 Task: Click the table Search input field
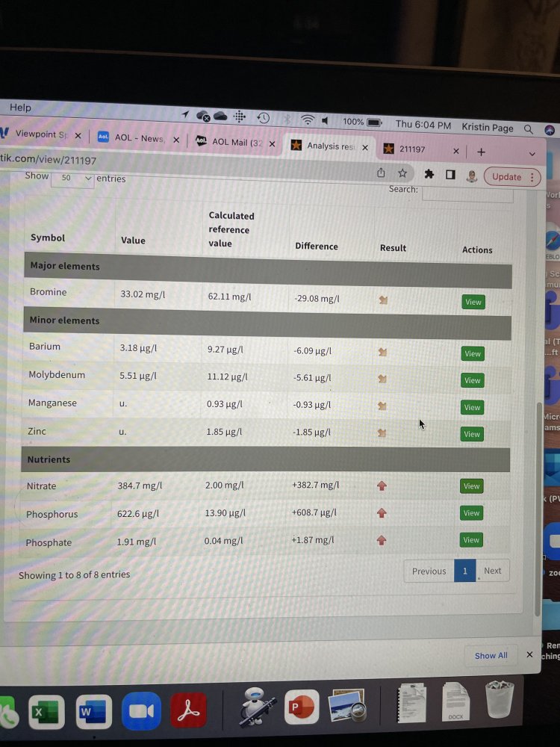point(467,193)
